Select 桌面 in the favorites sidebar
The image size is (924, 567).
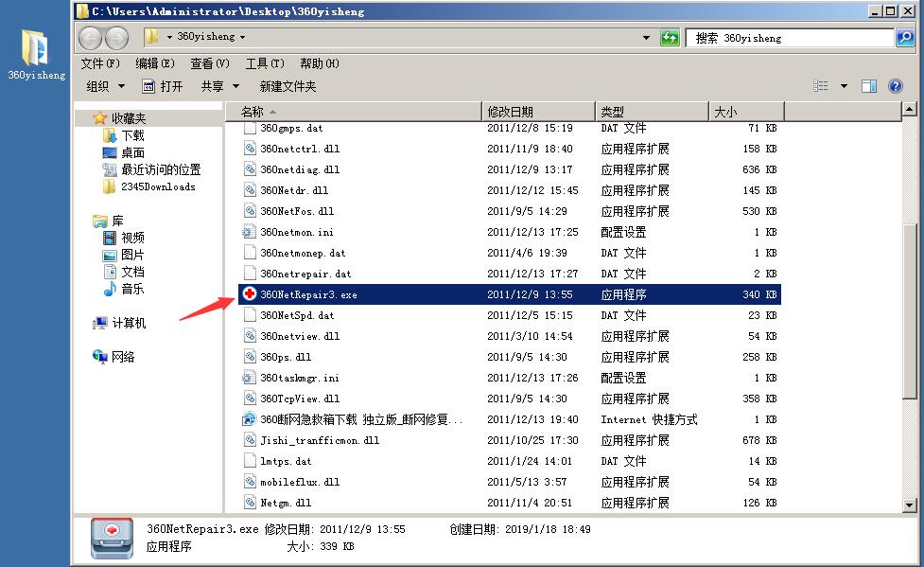tap(132, 152)
